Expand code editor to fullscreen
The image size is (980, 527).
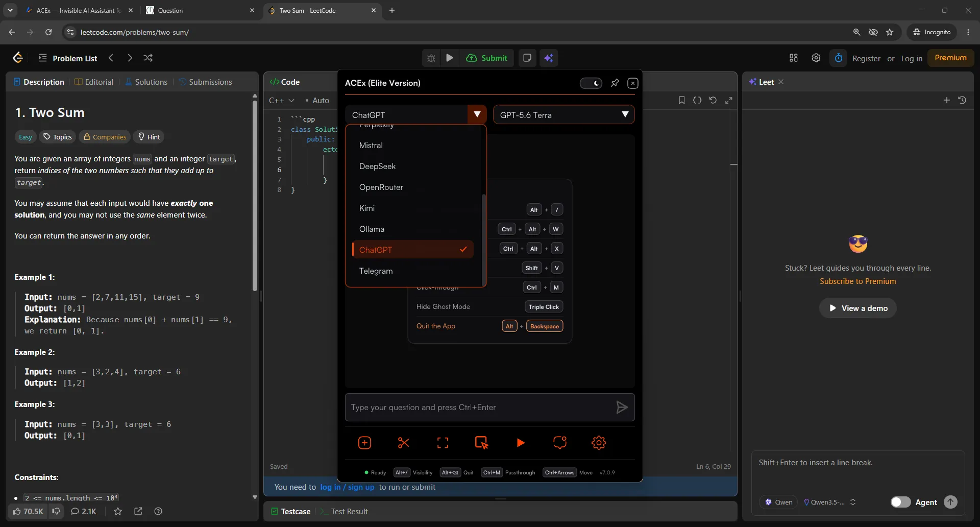pos(729,100)
